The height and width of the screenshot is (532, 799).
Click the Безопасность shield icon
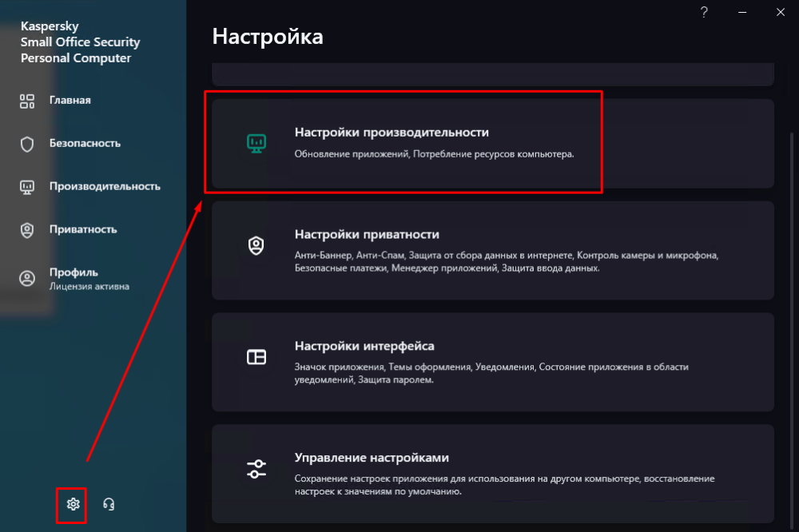[x=27, y=144]
